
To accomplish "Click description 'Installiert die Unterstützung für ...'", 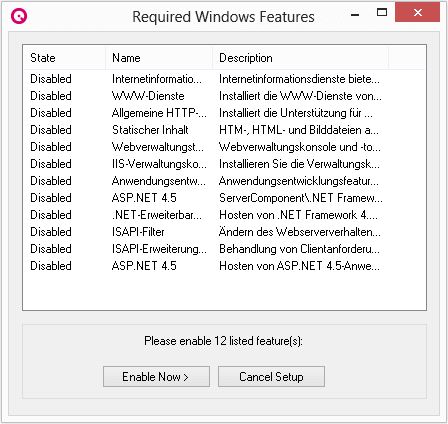I will coord(296,113).
